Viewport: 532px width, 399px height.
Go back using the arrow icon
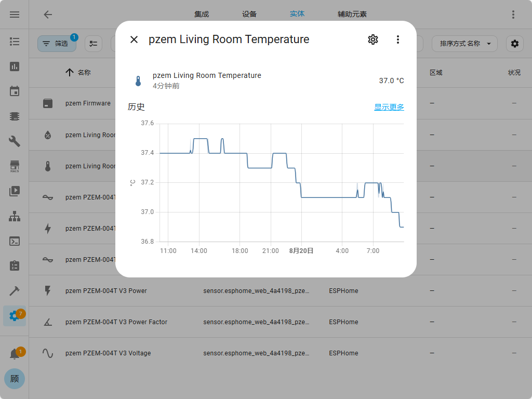coord(48,15)
